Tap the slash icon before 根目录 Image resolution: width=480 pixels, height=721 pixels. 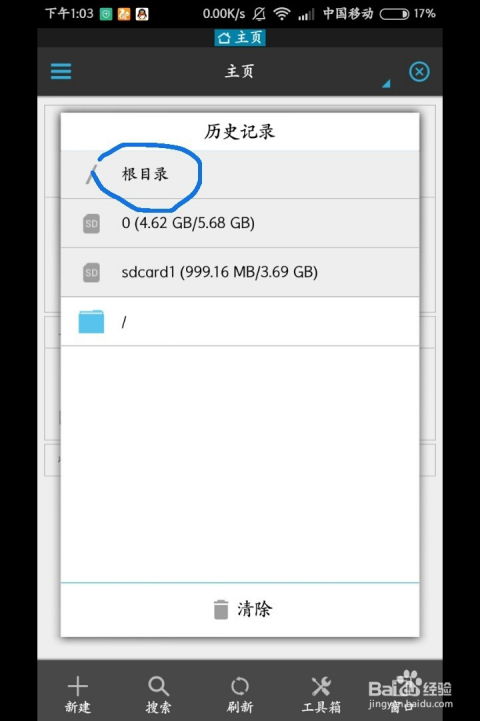pos(91,174)
